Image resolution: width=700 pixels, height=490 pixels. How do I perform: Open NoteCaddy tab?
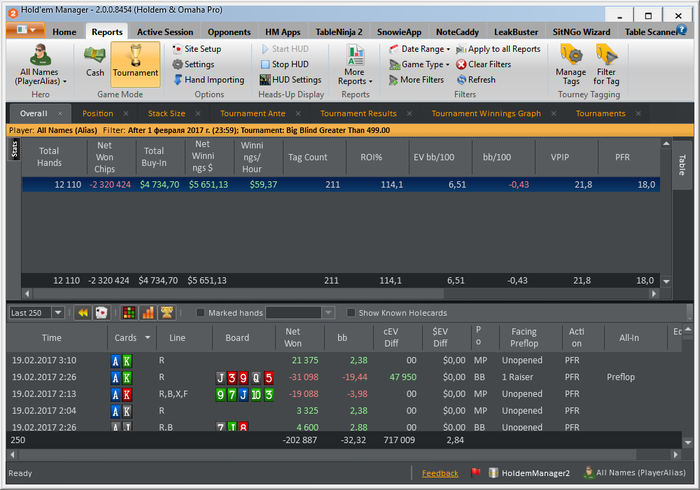tap(457, 32)
